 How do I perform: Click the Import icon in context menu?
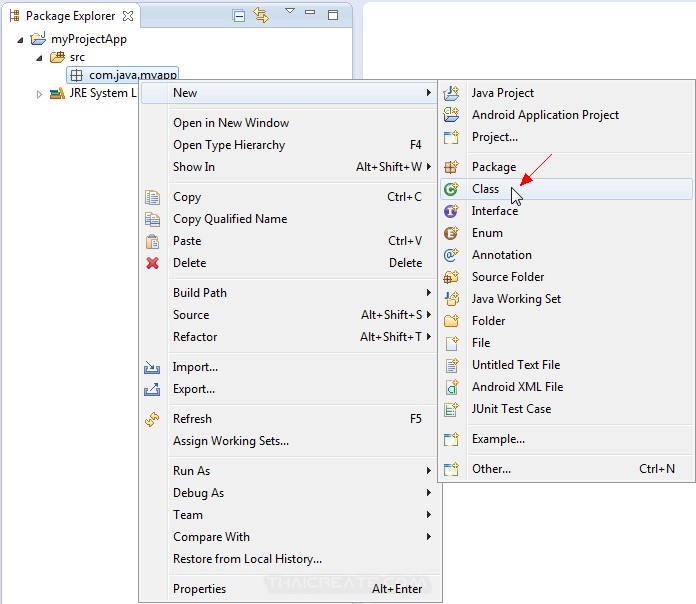pyautogui.click(x=152, y=367)
